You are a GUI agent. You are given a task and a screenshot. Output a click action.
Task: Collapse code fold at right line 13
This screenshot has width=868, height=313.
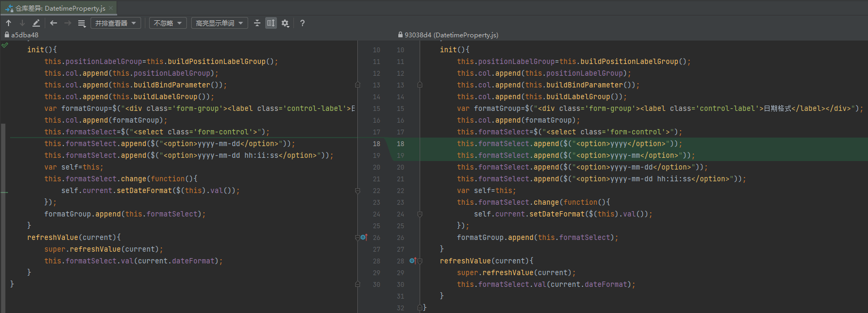[x=420, y=85]
